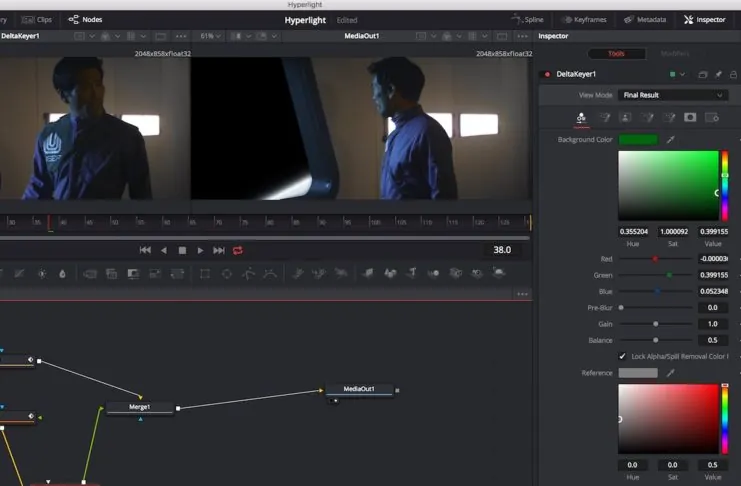Click the Background Color eyedropper

tap(670, 139)
